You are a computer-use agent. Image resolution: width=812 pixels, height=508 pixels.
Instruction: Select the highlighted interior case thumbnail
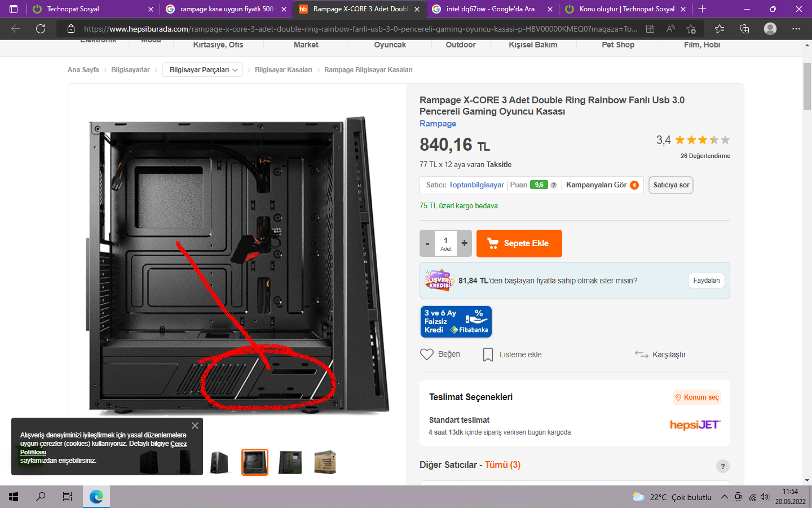click(255, 462)
